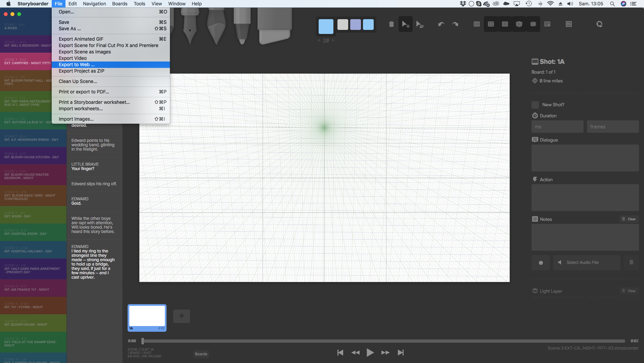Click the Wi-Fi icon in menu bar
This screenshot has width=644, height=363.
pyautogui.click(x=550, y=4)
